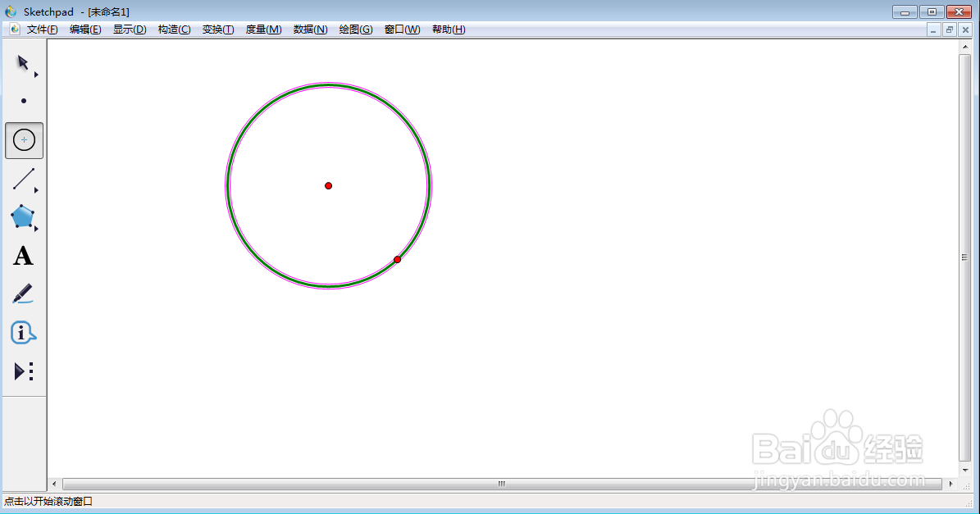
Task: Click the red point on the circle's circumference
Action: 398,259
